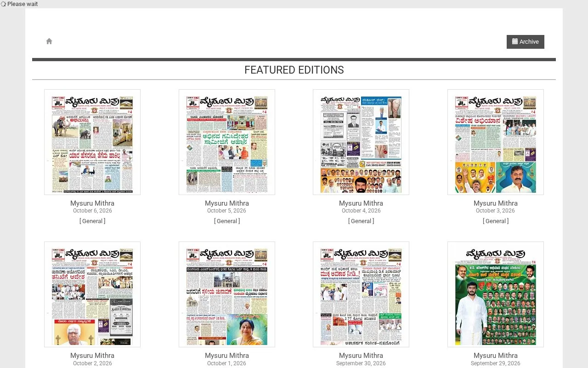Open the October 1, 2026 edition thumbnail
588x368 pixels.
click(x=227, y=294)
